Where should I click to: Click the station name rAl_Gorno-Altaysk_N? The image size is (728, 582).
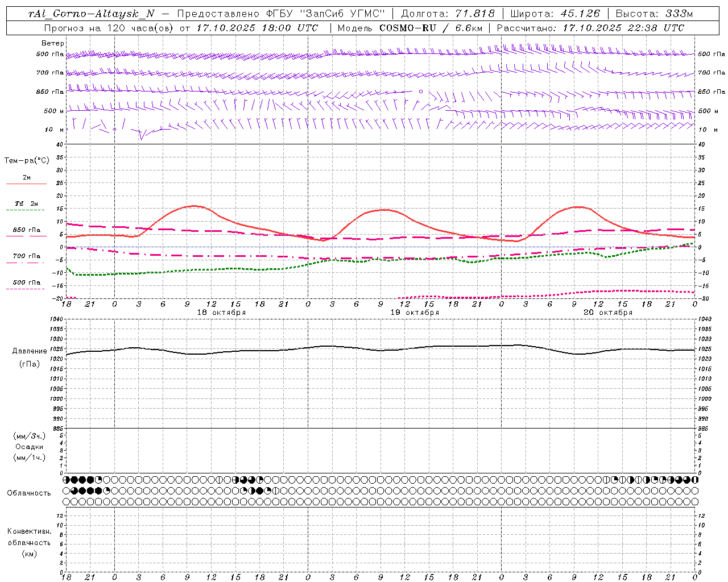click(92, 14)
